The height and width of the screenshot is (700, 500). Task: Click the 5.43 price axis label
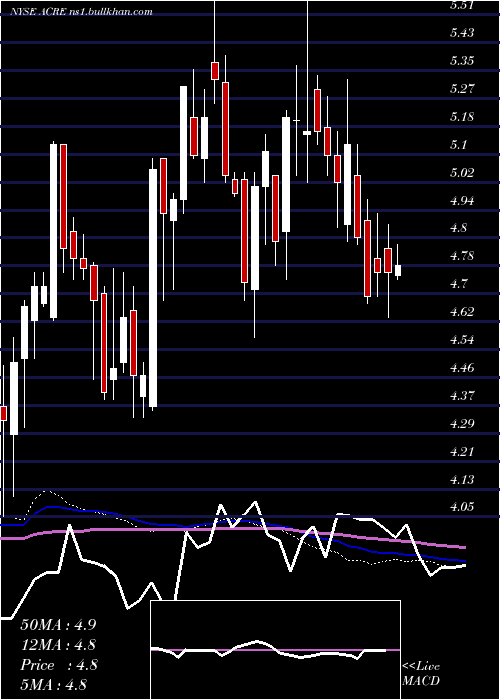[462, 33]
